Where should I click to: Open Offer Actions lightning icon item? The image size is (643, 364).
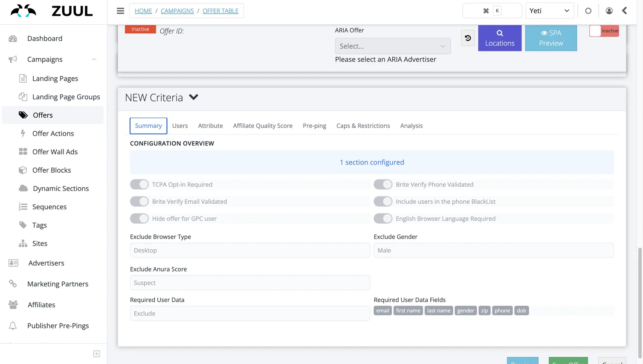[x=53, y=133]
